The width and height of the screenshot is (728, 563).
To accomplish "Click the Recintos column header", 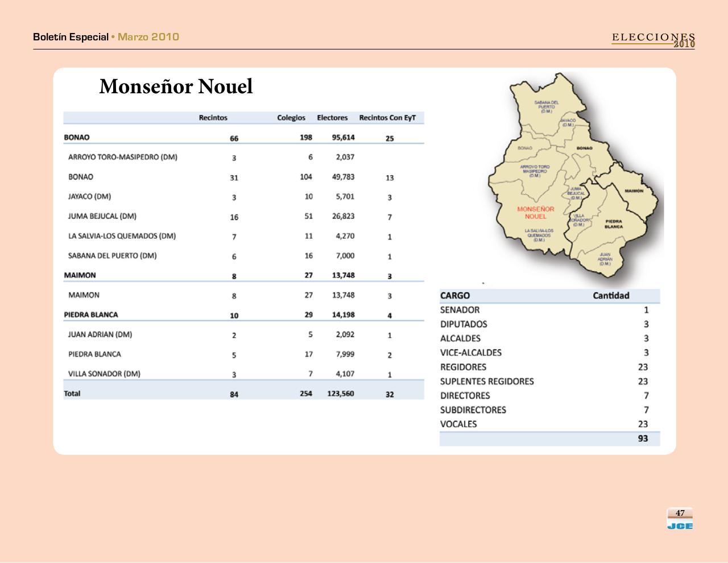I will coord(213,118).
